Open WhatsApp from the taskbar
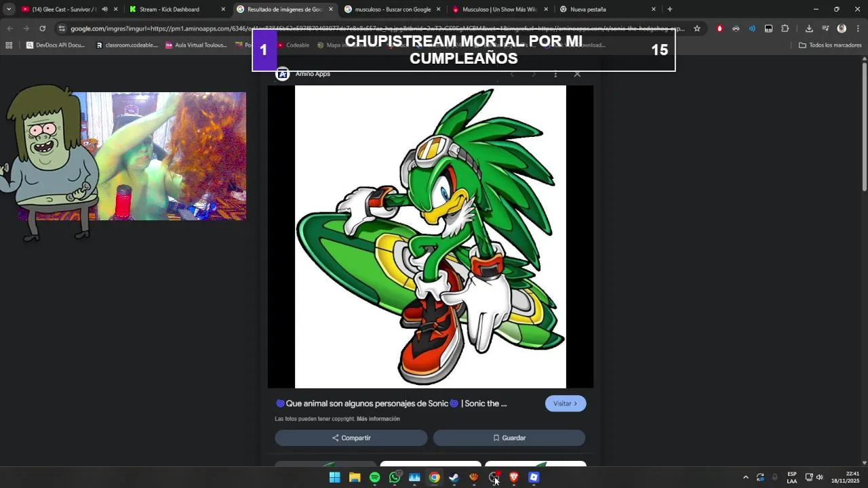The image size is (868, 488). click(395, 477)
